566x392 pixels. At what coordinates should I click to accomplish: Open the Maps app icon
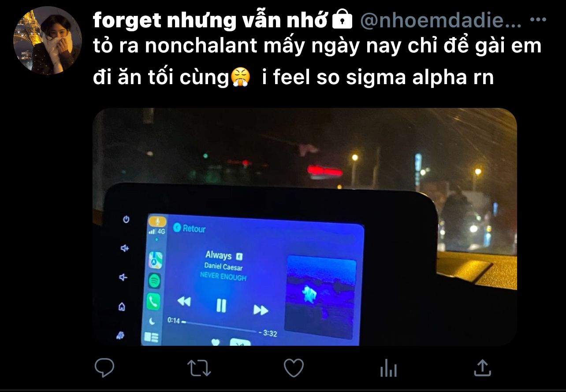tap(155, 260)
